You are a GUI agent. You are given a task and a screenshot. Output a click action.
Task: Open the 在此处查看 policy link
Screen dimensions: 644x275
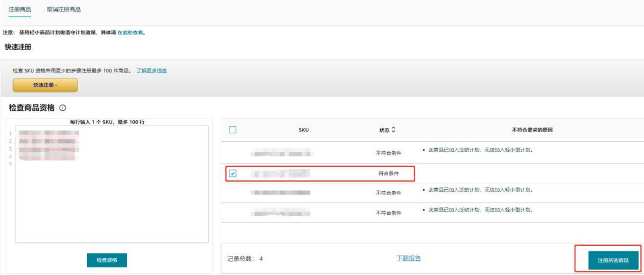click(x=130, y=32)
